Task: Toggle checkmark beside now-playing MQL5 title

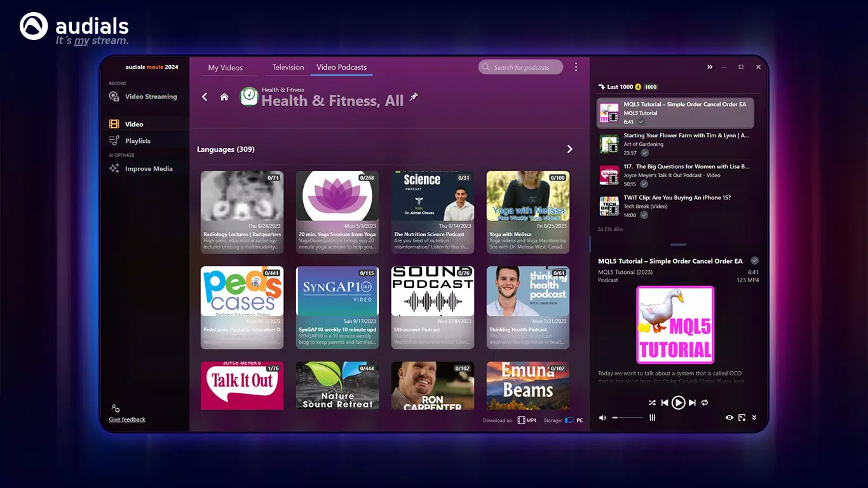Action: point(754,261)
